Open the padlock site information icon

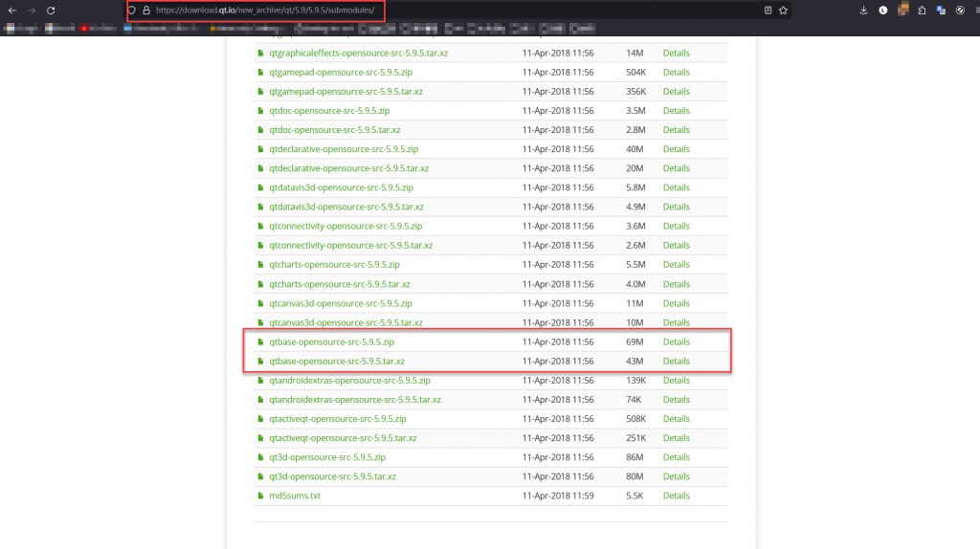[146, 11]
